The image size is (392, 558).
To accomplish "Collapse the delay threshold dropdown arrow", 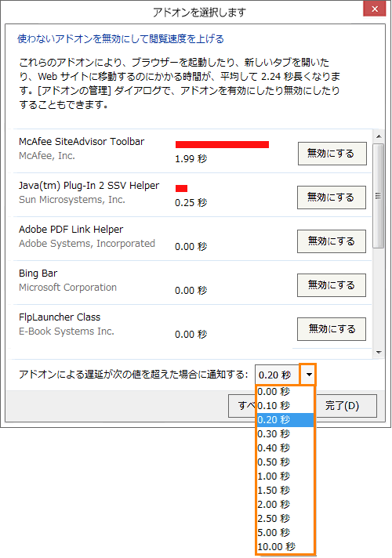I will point(309,375).
